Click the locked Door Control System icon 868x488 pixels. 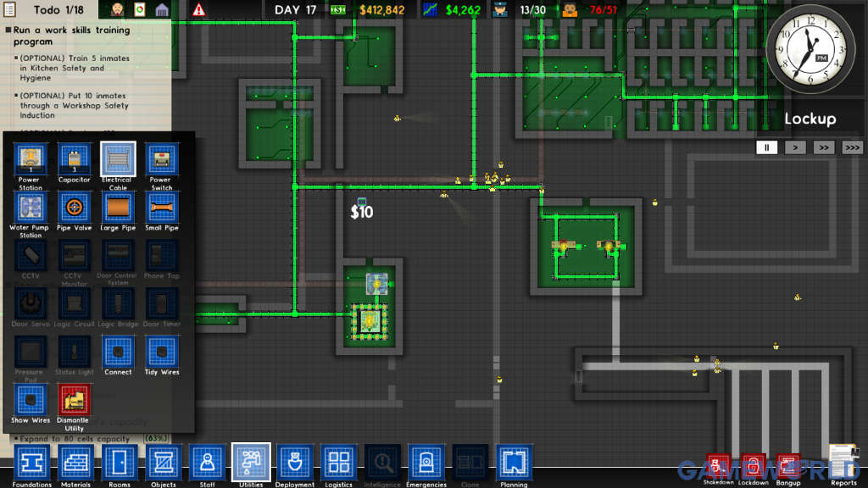[x=118, y=256]
